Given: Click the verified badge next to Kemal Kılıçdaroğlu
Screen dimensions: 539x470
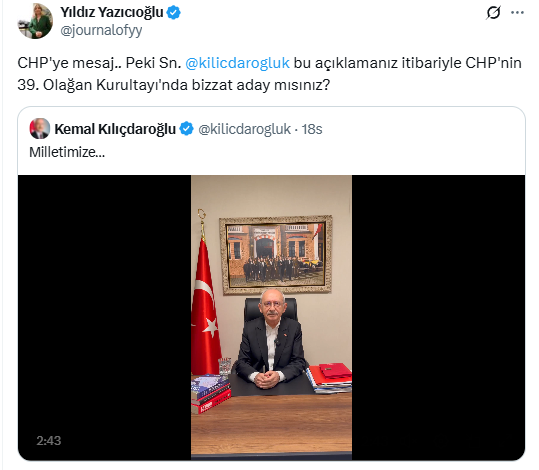Looking at the screenshot, I should tap(187, 129).
